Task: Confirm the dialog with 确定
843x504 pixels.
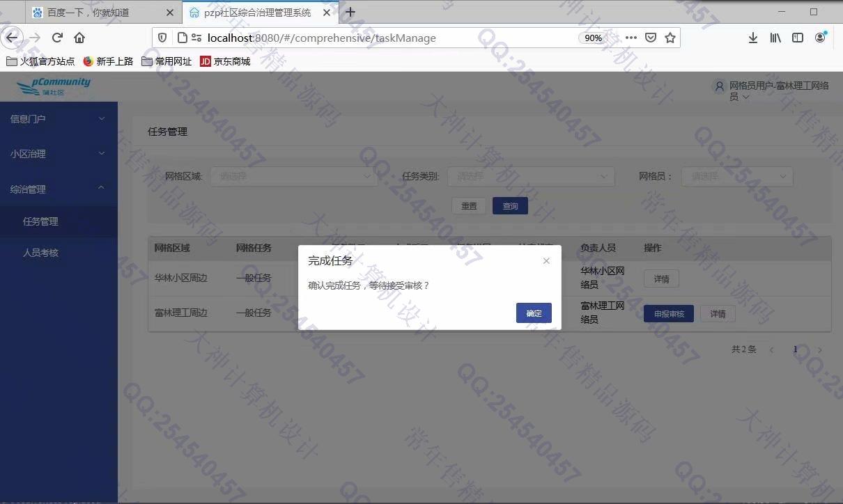Action: (x=534, y=313)
